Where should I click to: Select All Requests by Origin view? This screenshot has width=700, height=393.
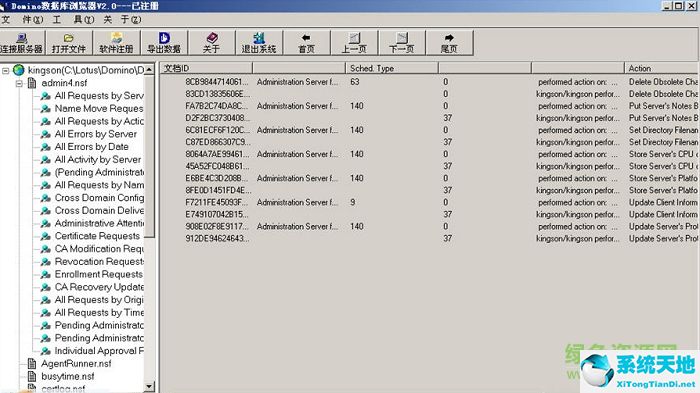point(99,300)
